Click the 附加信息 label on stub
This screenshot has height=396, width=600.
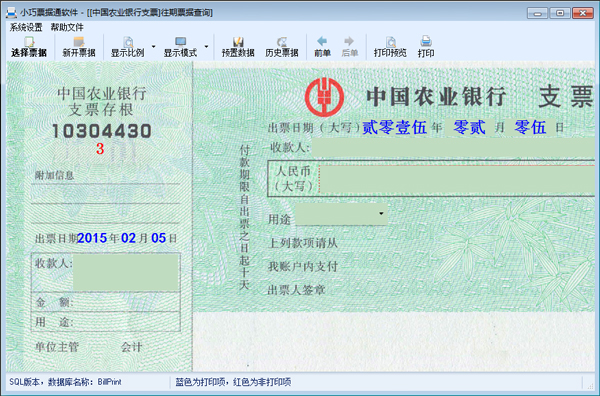[54, 176]
